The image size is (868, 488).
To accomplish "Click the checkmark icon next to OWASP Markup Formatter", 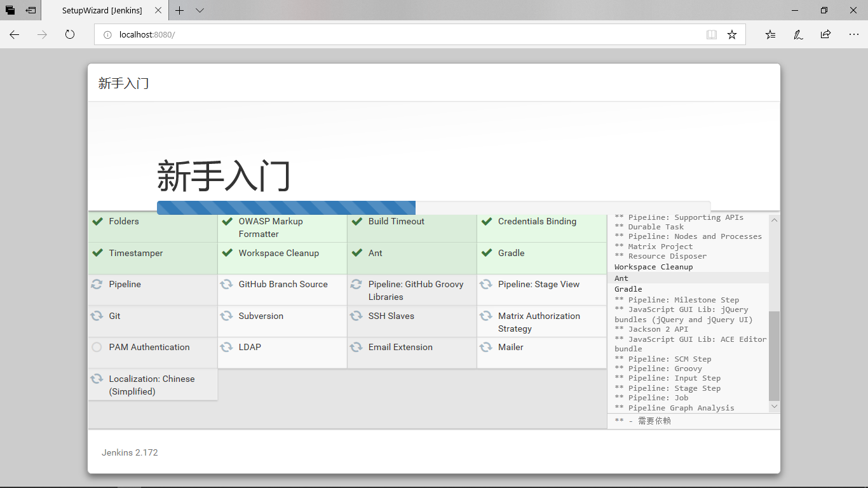I will [x=227, y=221].
